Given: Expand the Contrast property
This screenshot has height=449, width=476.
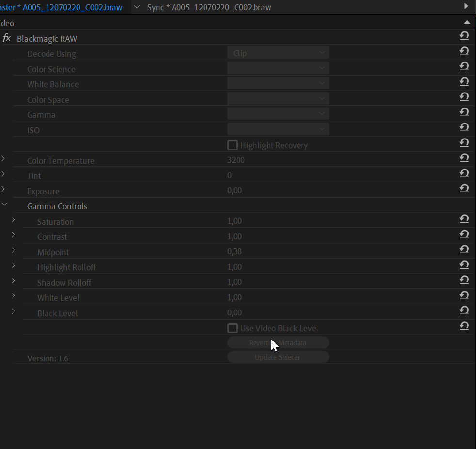Looking at the screenshot, I should point(13,235).
